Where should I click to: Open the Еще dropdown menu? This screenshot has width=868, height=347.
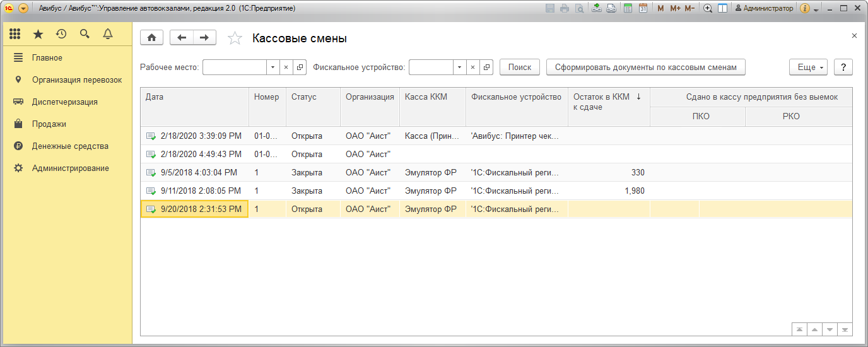[808, 67]
